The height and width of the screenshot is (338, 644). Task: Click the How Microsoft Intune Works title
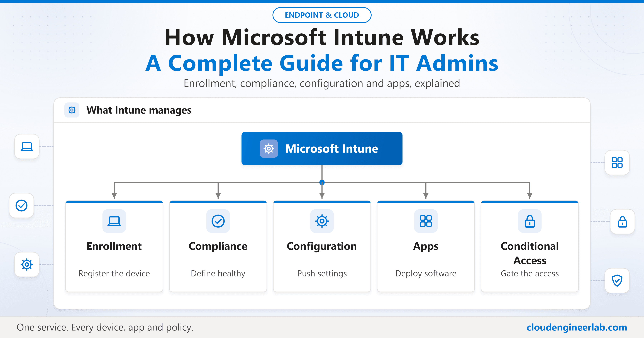tap(322, 38)
